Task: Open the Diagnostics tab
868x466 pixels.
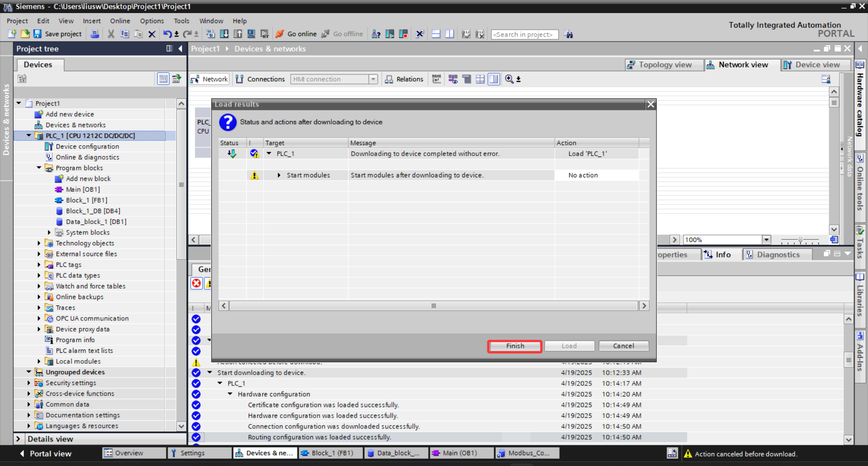Action: (777, 255)
